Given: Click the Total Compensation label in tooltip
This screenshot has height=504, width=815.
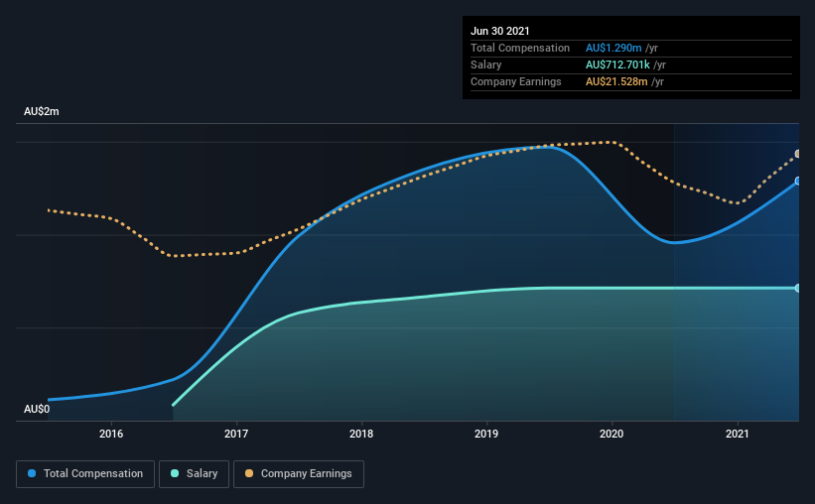Looking at the screenshot, I should point(520,48).
